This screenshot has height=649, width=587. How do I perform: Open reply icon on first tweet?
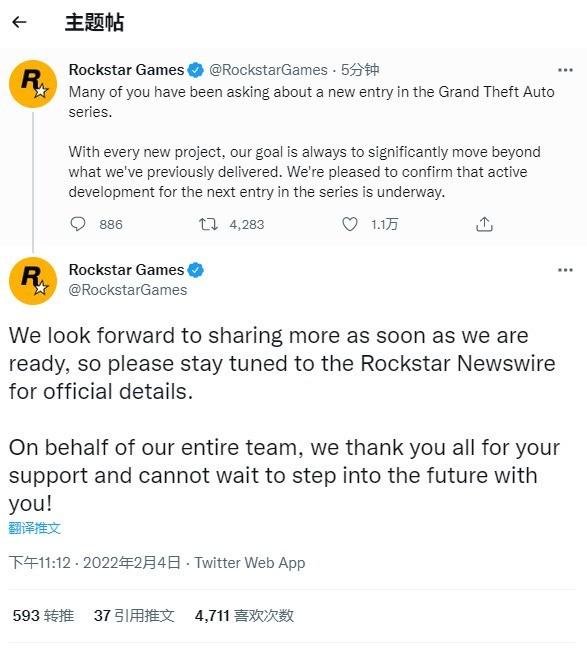(x=78, y=224)
